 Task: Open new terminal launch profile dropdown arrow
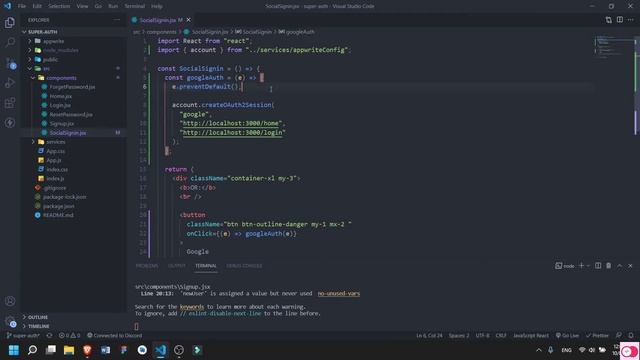tap(588, 266)
